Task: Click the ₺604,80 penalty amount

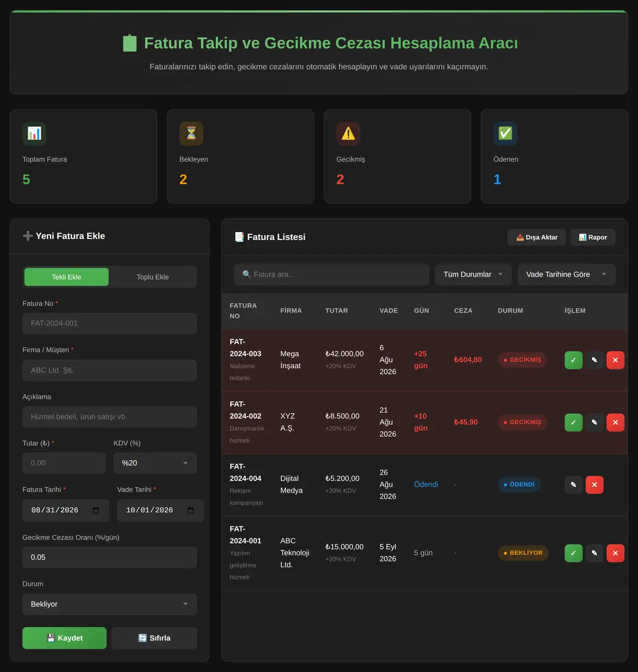Action: (468, 360)
